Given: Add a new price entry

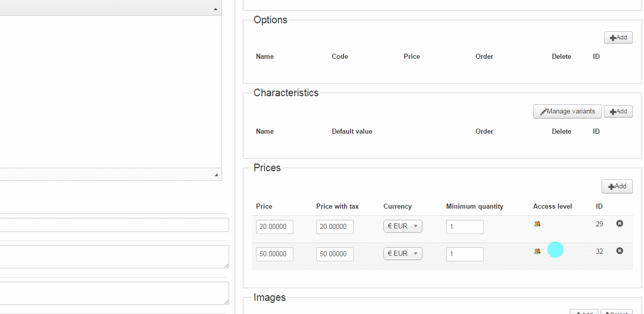Looking at the screenshot, I should (x=617, y=186).
